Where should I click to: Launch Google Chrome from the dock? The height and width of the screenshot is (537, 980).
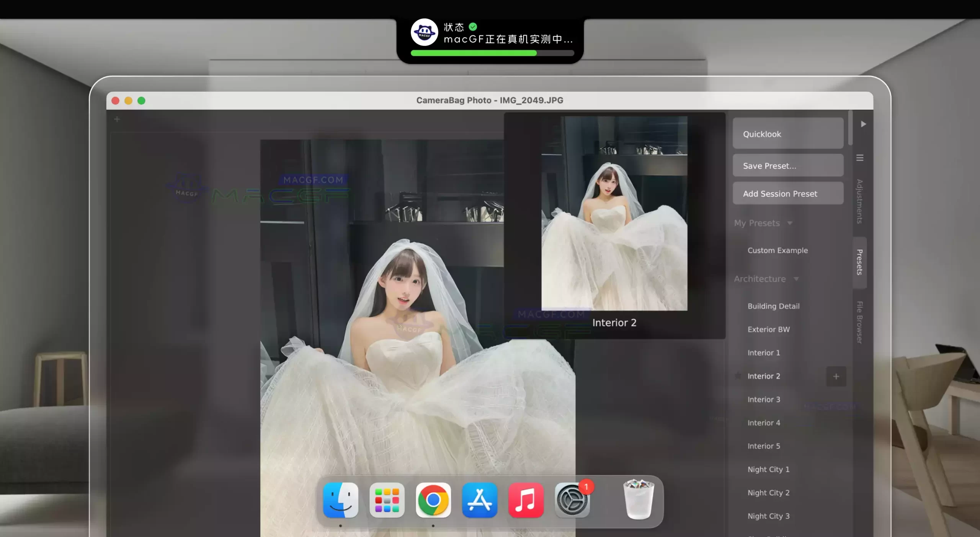433,500
